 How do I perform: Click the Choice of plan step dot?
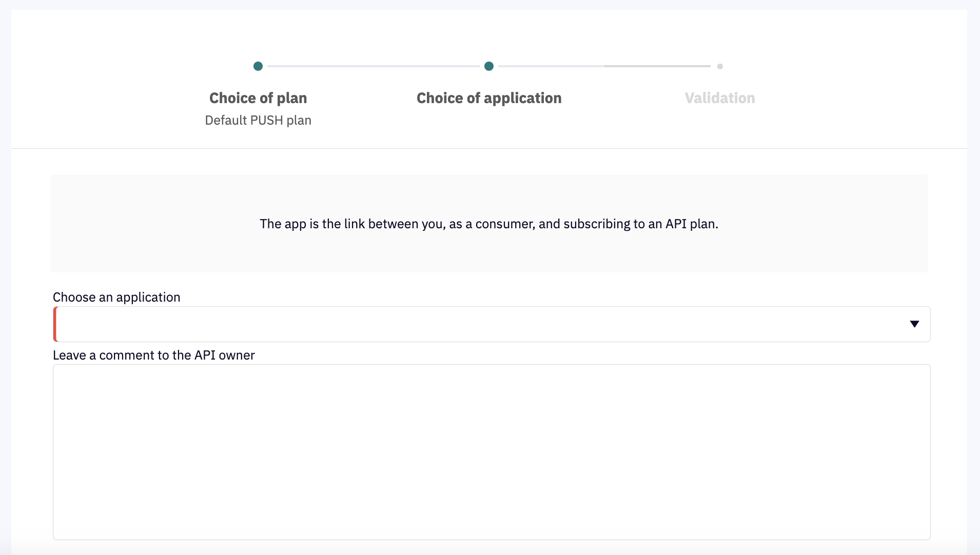258,66
